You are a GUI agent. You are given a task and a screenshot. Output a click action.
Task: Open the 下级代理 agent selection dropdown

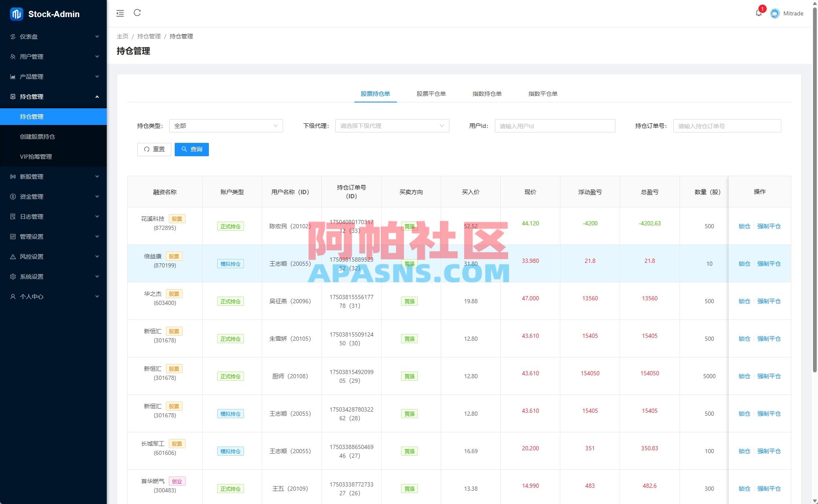pyautogui.click(x=391, y=125)
